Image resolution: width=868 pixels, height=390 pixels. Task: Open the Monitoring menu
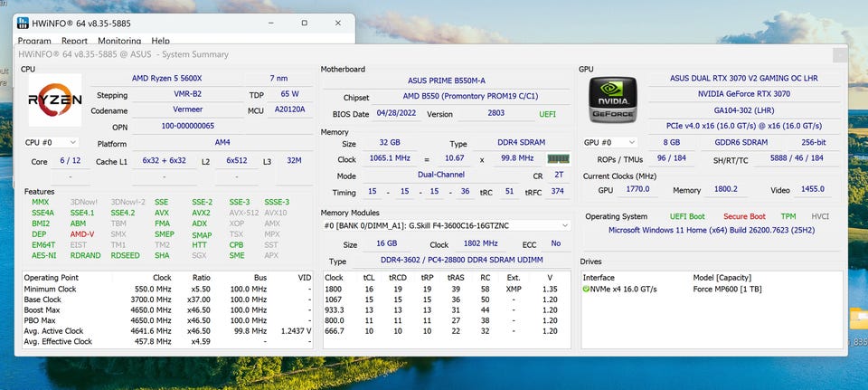pos(118,41)
